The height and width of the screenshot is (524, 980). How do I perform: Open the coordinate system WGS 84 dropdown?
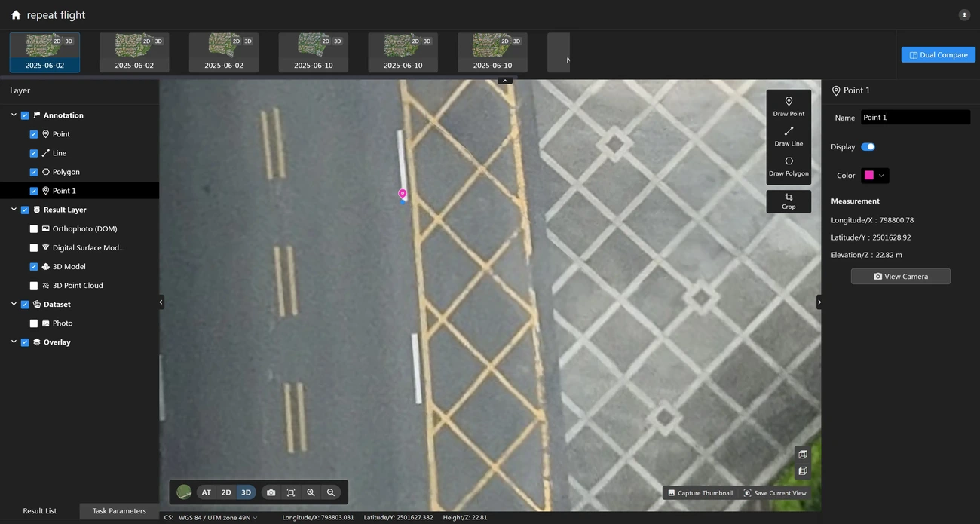point(218,517)
